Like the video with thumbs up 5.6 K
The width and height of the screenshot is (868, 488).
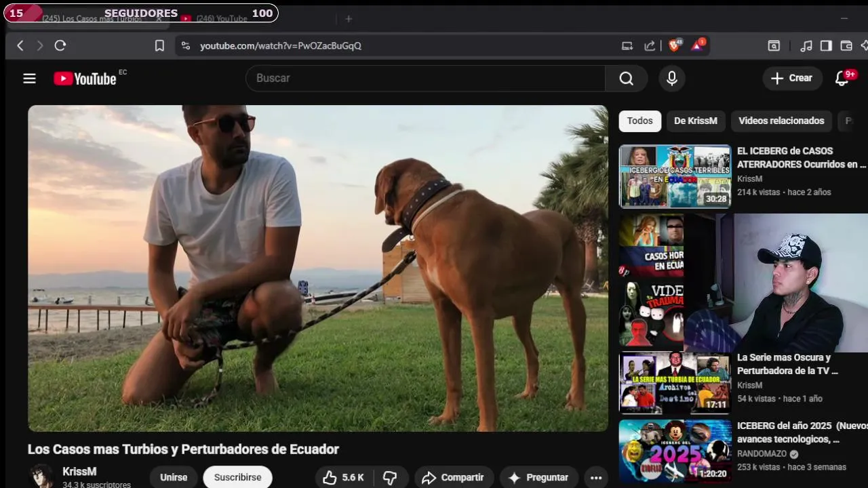[343, 478]
